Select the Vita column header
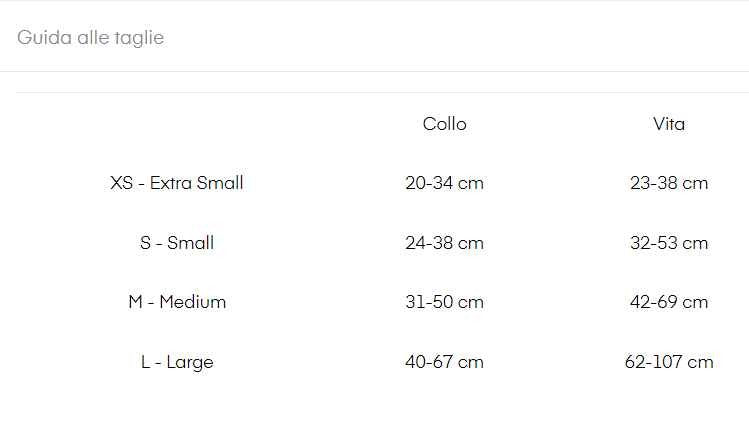The width and height of the screenshot is (749, 433). (669, 124)
